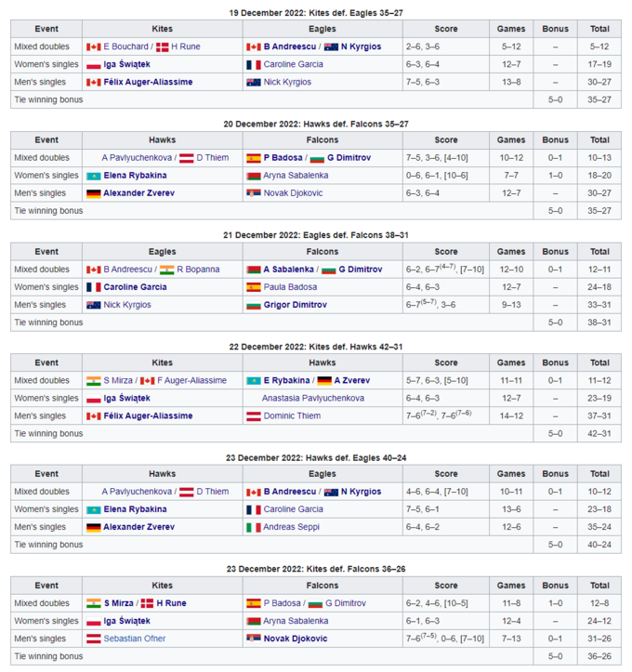Click the German flag beside A Zverev
Image resolution: width=632 pixels, height=672 pixels.
[x=323, y=380]
